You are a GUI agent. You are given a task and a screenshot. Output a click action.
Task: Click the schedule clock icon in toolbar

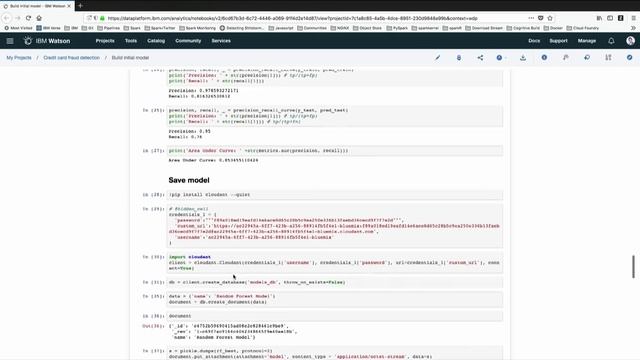pos(499,58)
